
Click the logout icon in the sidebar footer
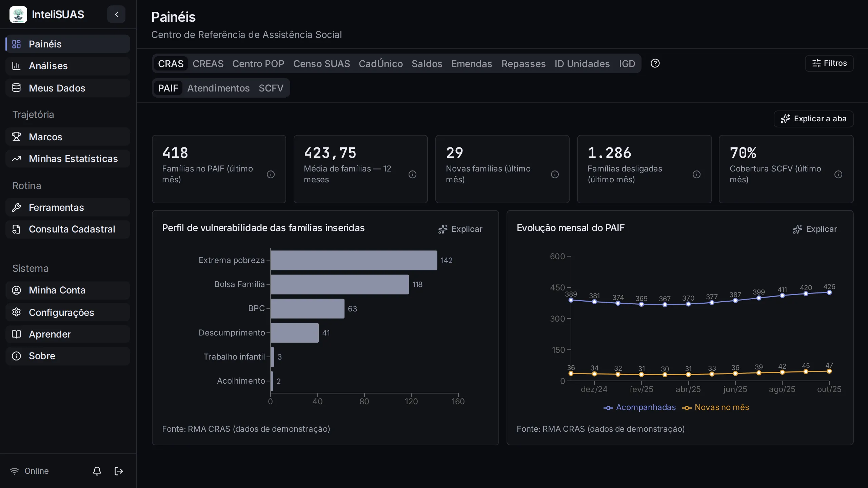[x=119, y=471]
